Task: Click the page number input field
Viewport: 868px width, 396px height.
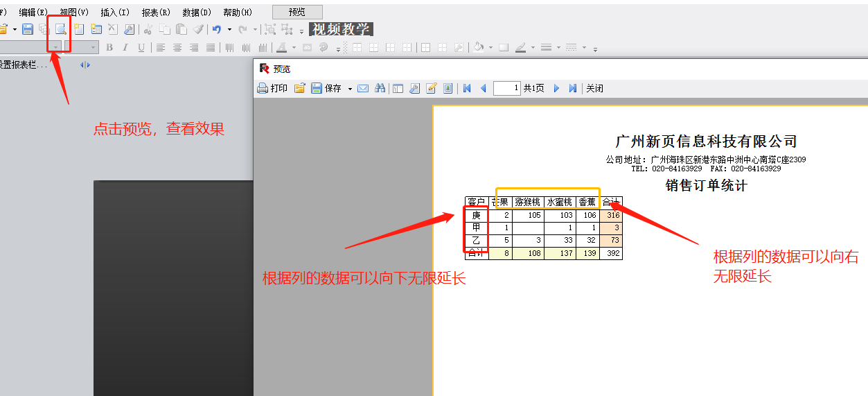Action: tap(507, 88)
